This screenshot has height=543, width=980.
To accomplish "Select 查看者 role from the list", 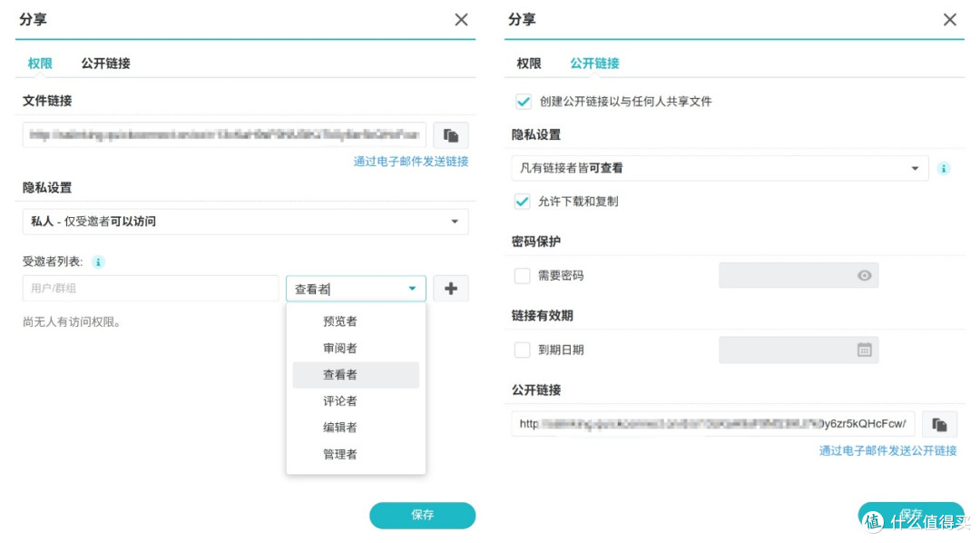I will (x=356, y=375).
